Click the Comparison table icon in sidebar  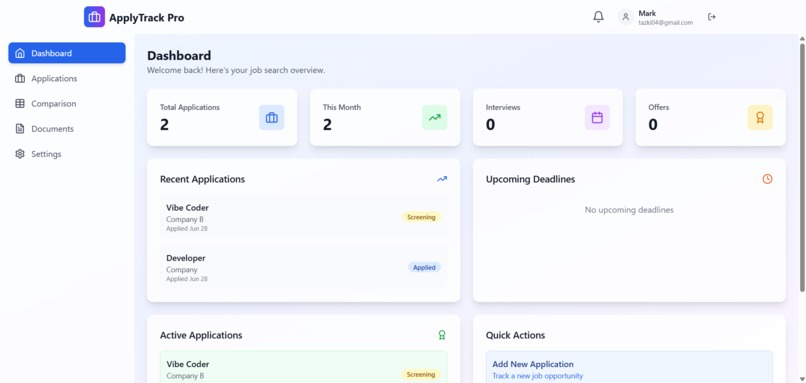[x=20, y=104]
